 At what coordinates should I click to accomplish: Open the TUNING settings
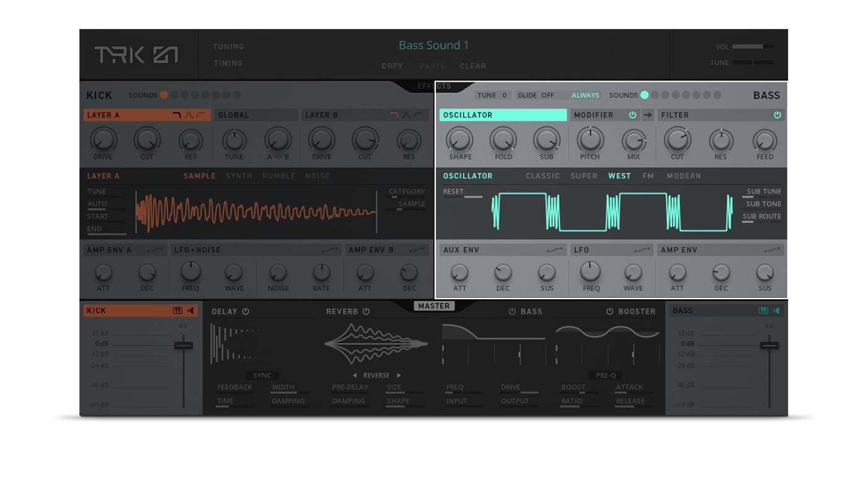coord(229,46)
